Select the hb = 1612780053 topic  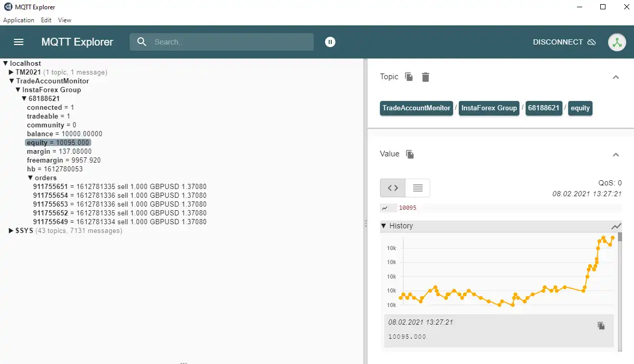pyautogui.click(x=55, y=169)
